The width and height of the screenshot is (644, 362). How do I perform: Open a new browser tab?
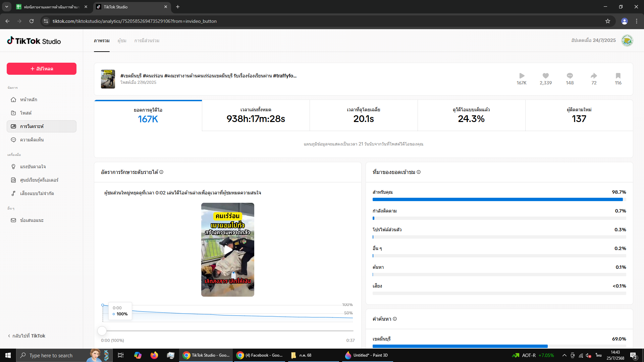point(178,7)
